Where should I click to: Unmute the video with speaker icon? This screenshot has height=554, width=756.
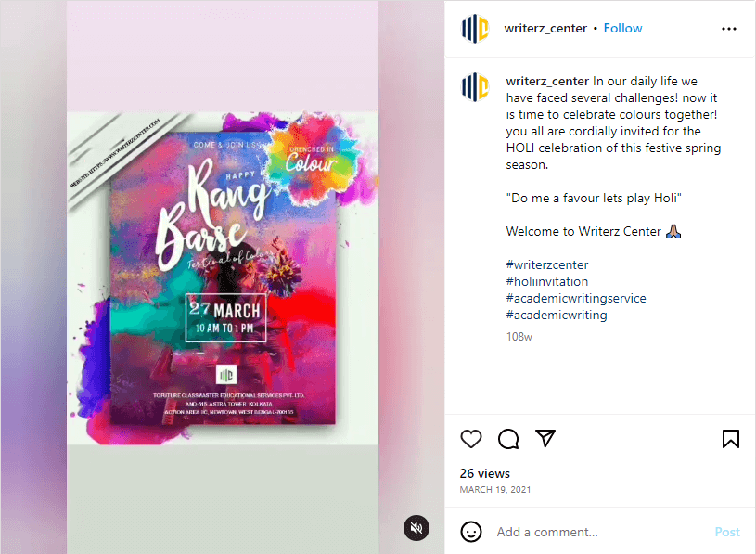click(x=416, y=528)
